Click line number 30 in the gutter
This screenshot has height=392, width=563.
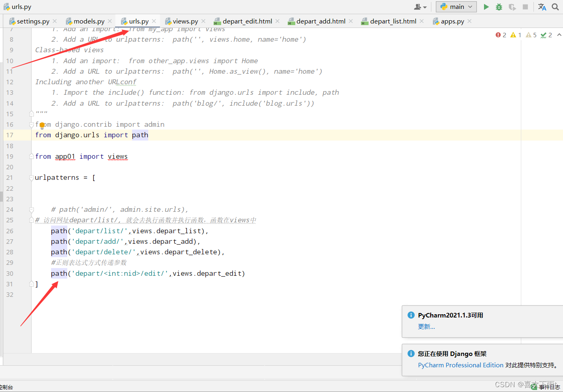10,273
